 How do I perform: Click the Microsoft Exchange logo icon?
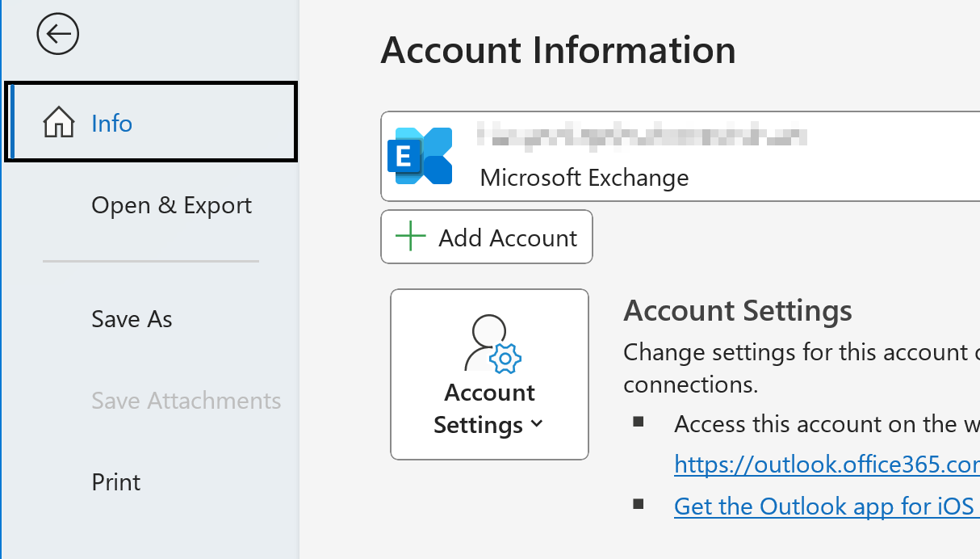point(420,156)
